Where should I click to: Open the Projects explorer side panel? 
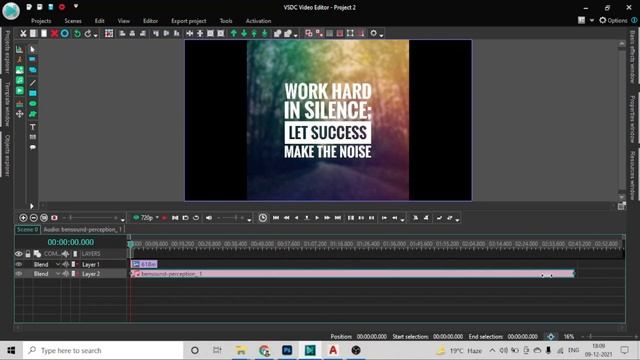point(7,52)
